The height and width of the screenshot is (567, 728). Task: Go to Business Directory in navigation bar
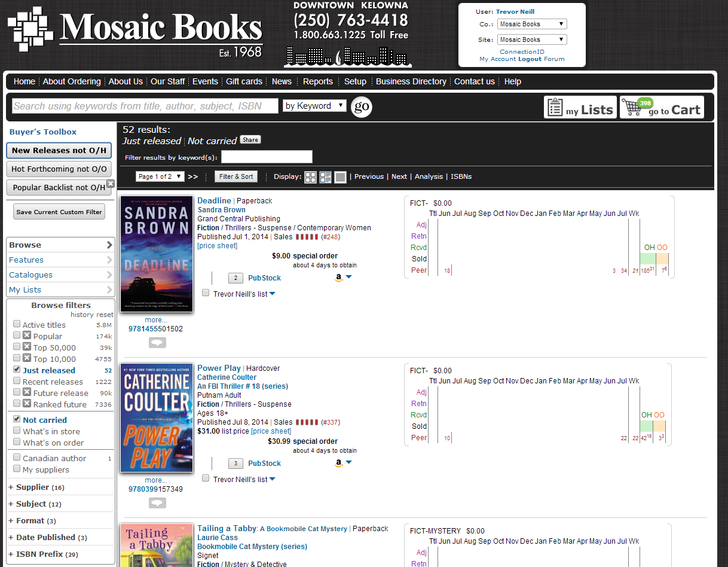coord(411,81)
